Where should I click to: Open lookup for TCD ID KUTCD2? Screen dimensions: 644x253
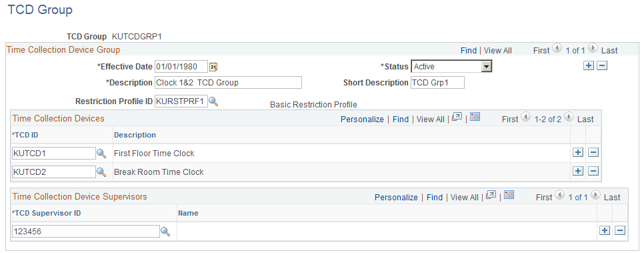[x=101, y=172]
